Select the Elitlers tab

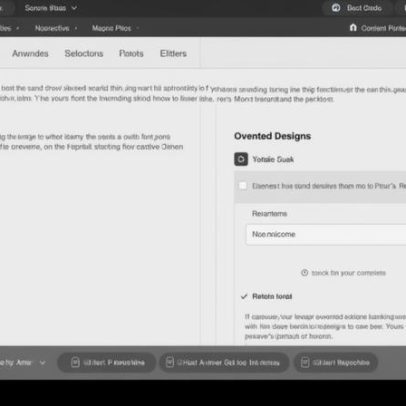[173, 53]
